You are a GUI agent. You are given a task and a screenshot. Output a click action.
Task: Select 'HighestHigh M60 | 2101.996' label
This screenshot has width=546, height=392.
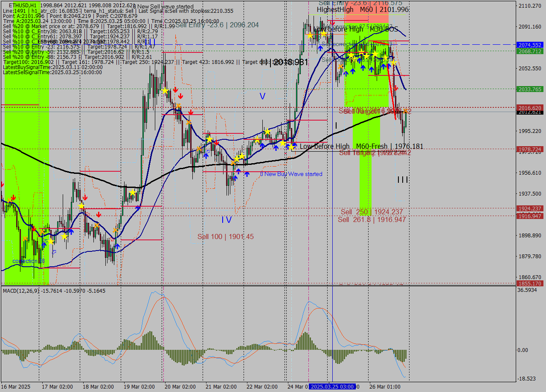[x=363, y=9]
